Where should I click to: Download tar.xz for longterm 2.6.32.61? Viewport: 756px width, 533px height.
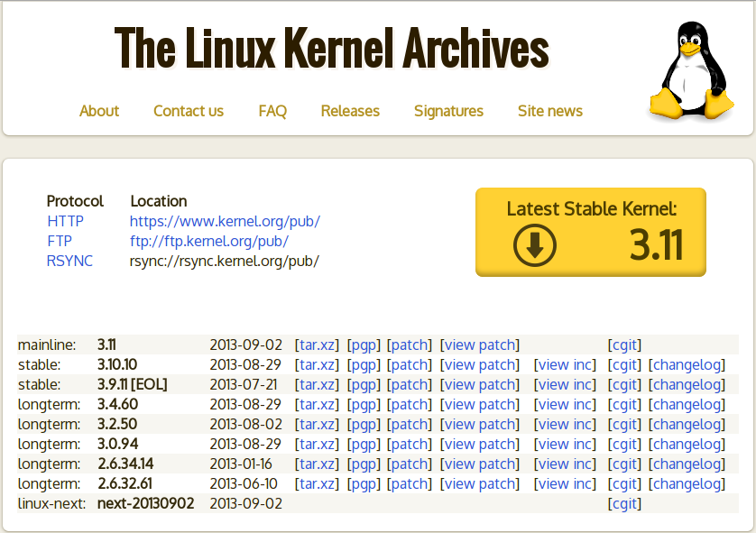coord(317,483)
